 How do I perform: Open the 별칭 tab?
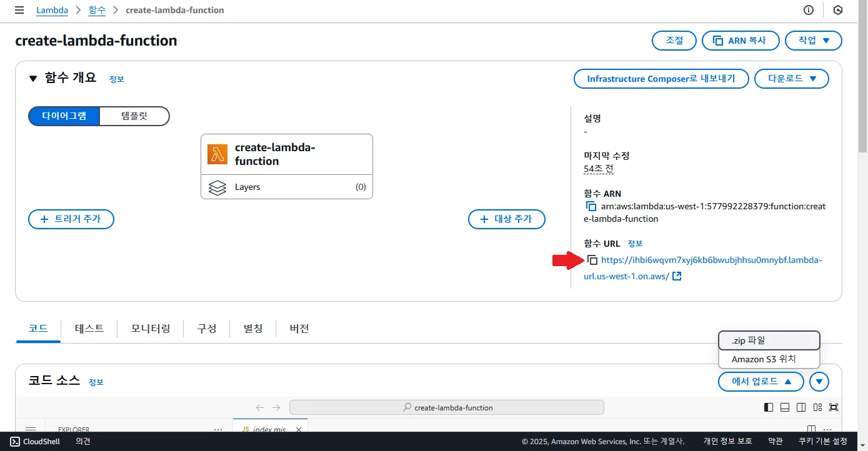coord(253,329)
